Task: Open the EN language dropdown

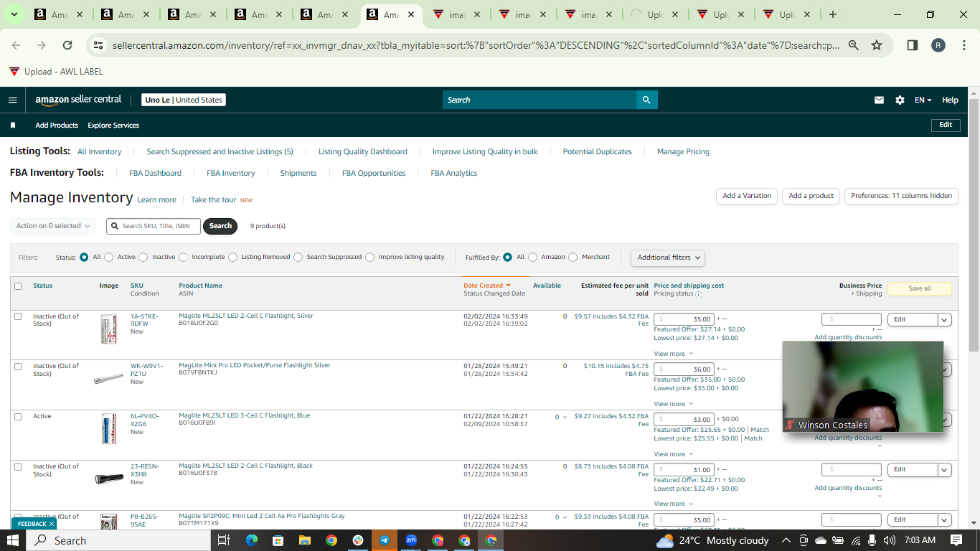Action: click(x=923, y=100)
